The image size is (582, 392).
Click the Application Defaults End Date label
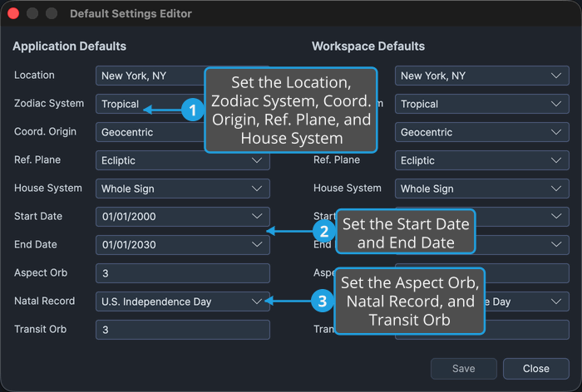[36, 244]
